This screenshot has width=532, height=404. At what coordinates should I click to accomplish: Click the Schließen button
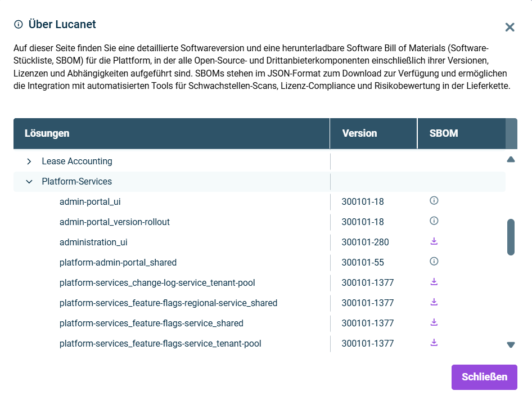click(x=484, y=377)
